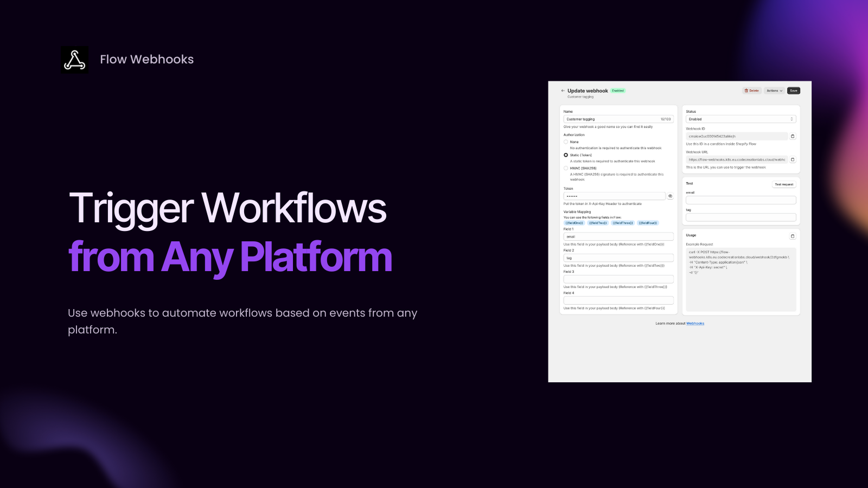Click into the empty Field 4 input
Viewport: 868px width, 488px height.
618,300
